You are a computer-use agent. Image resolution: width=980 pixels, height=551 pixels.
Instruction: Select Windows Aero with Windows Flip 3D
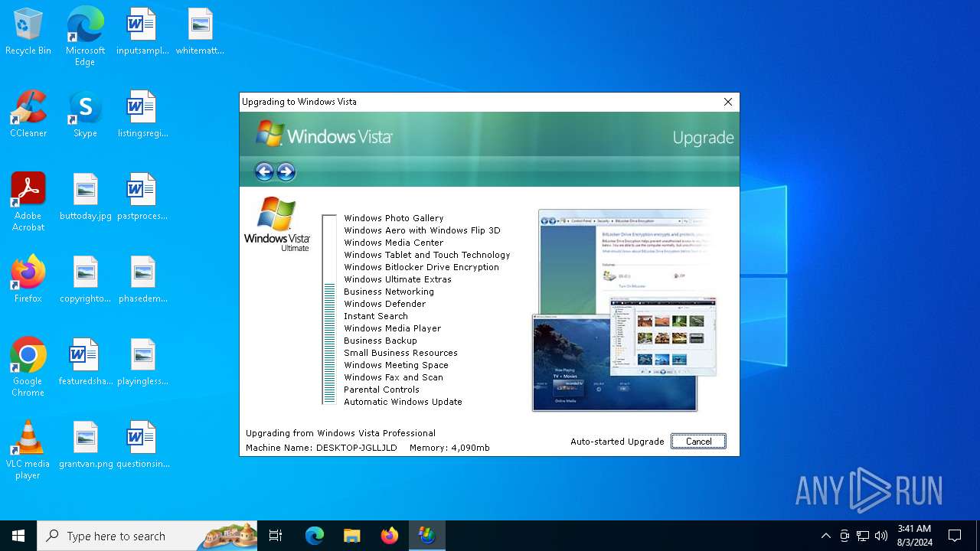422,230
